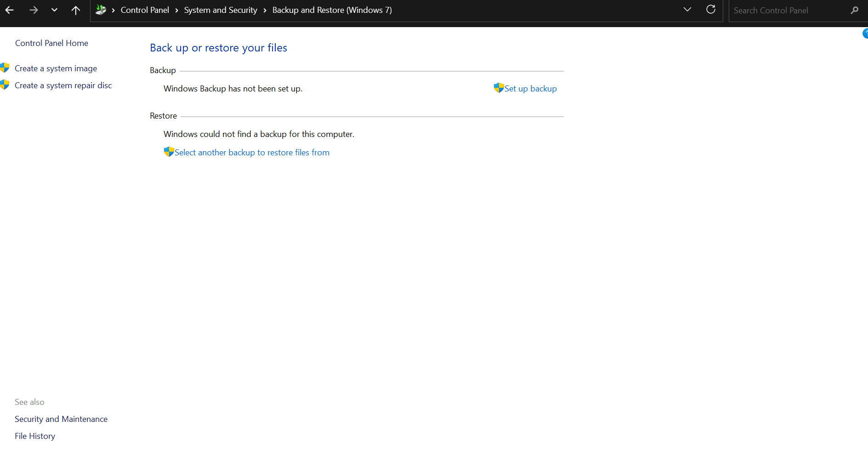
Task: Click the shield icon beside Set up backup
Action: point(499,88)
